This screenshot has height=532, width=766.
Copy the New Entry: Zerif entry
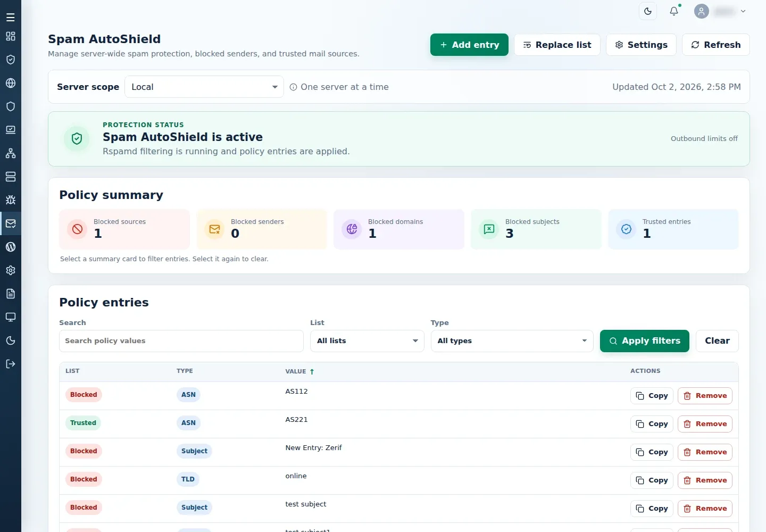[652, 452]
